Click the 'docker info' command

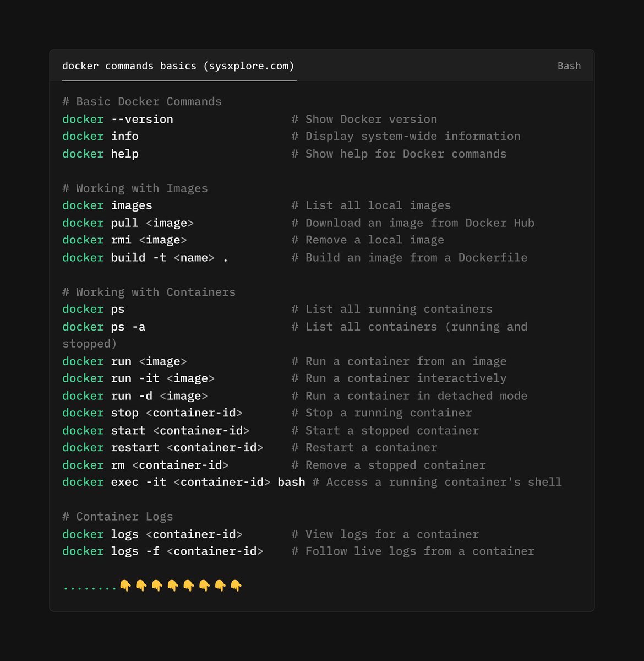(x=100, y=136)
